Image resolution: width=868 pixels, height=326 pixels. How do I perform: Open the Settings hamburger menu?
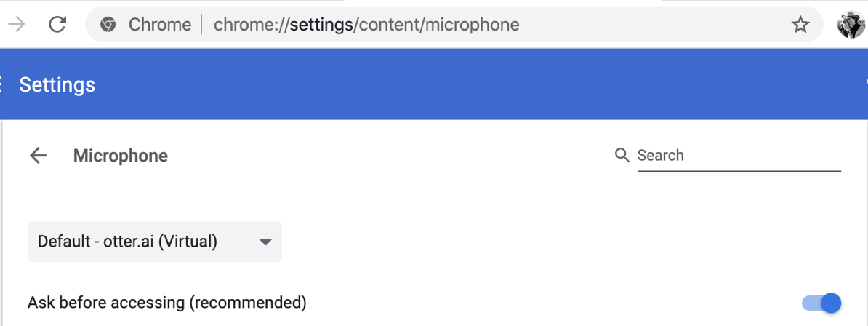[x=2, y=84]
